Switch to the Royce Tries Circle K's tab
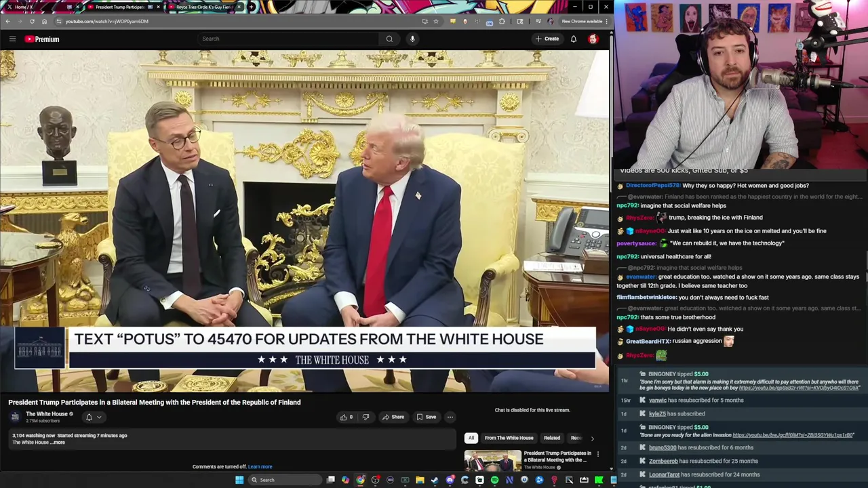The image size is (868, 488). (x=203, y=7)
